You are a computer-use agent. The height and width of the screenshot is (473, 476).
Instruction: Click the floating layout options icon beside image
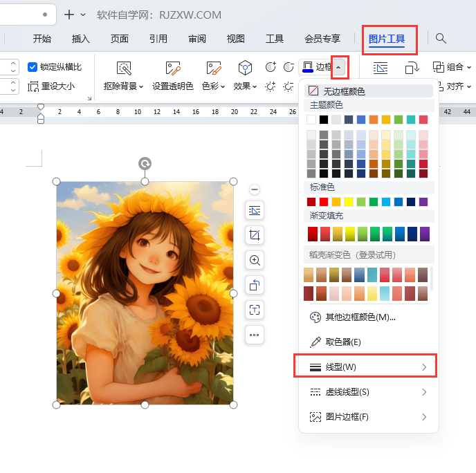[255, 210]
